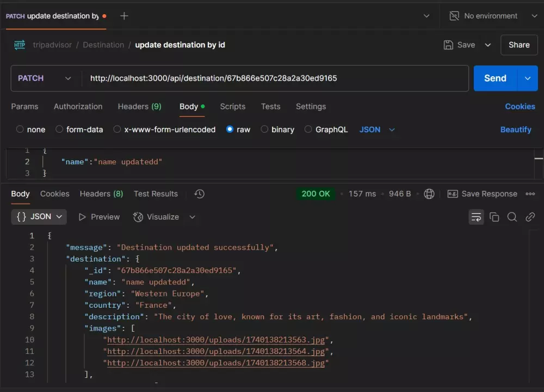Copy the response body using copy icon
This screenshot has width=544, height=392.
pos(494,217)
